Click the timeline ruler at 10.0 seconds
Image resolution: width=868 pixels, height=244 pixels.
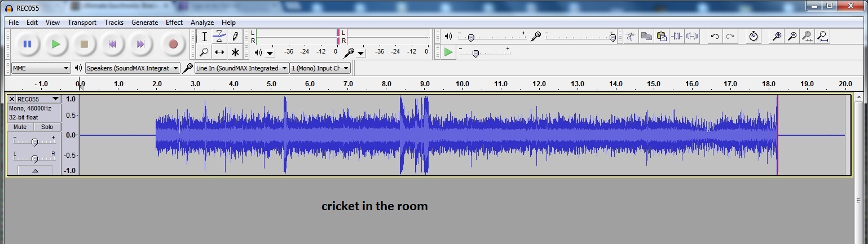(x=462, y=85)
